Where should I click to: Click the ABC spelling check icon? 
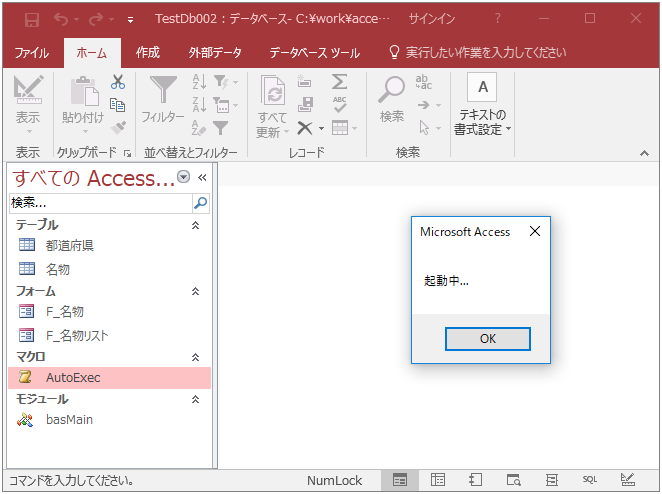click(x=340, y=104)
